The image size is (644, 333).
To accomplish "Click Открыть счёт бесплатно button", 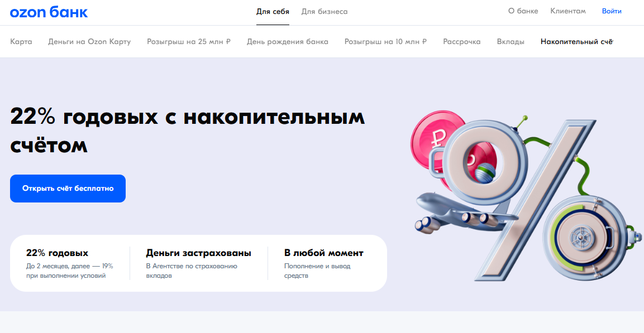I will pos(68,189).
